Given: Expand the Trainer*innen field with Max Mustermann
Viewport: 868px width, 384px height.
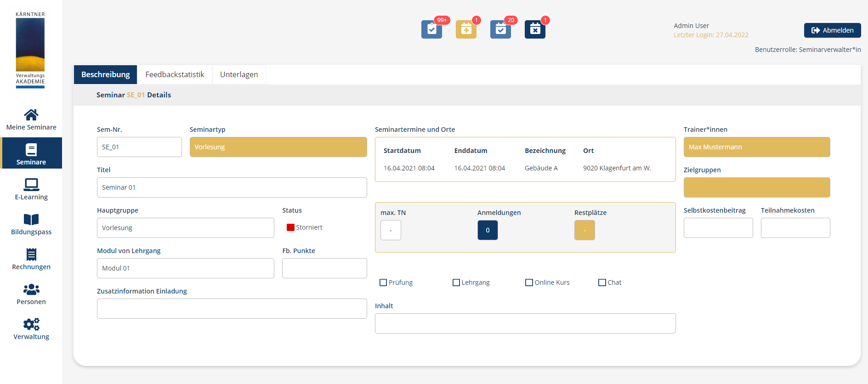Looking at the screenshot, I should [756, 147].
